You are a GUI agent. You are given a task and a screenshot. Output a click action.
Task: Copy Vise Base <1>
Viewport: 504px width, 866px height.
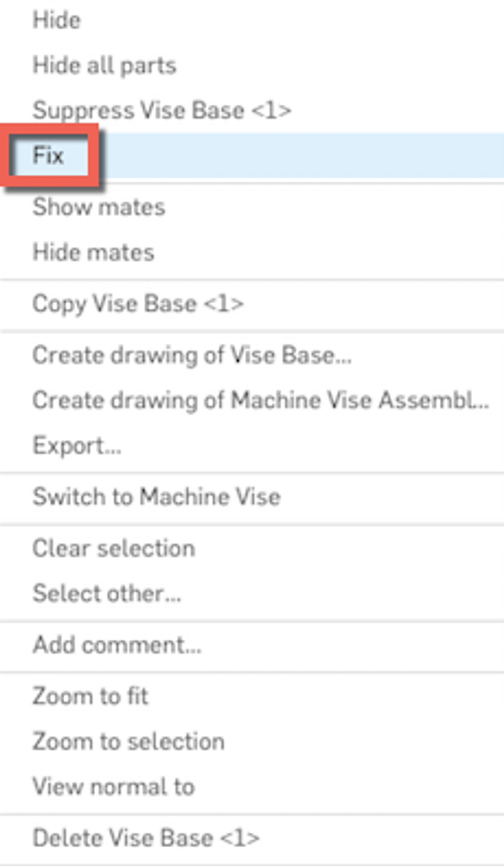click(138, 304)
